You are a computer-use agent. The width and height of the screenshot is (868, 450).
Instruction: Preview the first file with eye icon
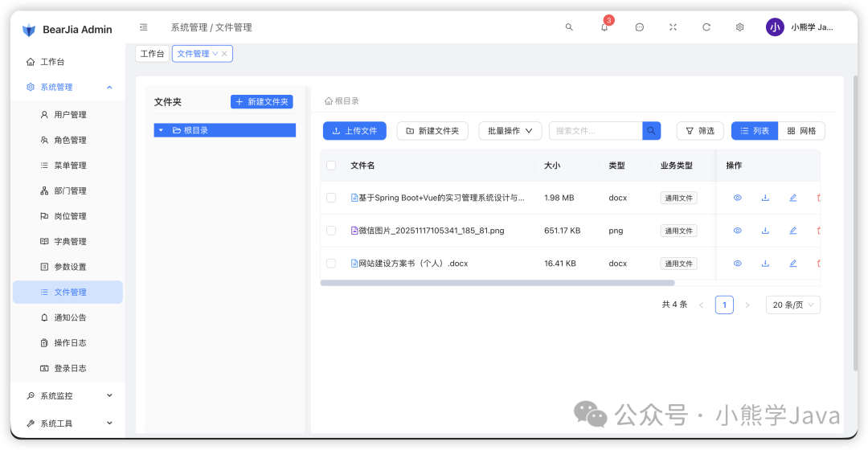click(737, 198)
